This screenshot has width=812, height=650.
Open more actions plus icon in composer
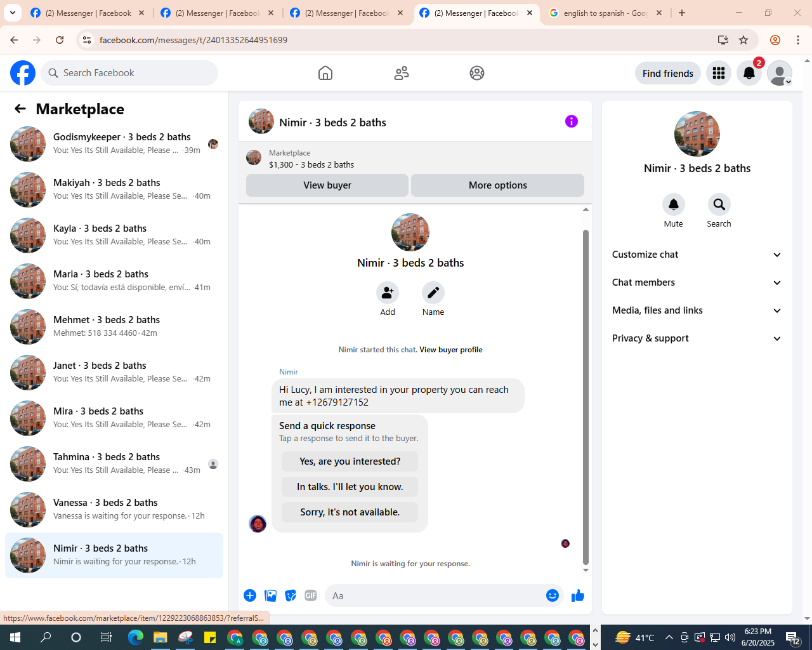250,595
